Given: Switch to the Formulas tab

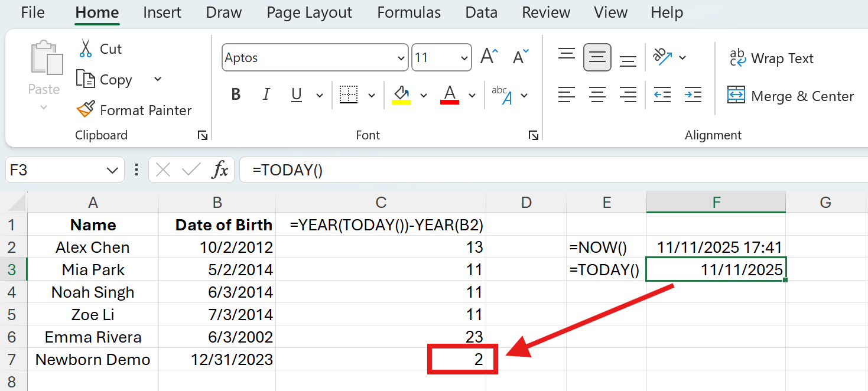Looking at the screenshot, I should [x=409, y=12].
